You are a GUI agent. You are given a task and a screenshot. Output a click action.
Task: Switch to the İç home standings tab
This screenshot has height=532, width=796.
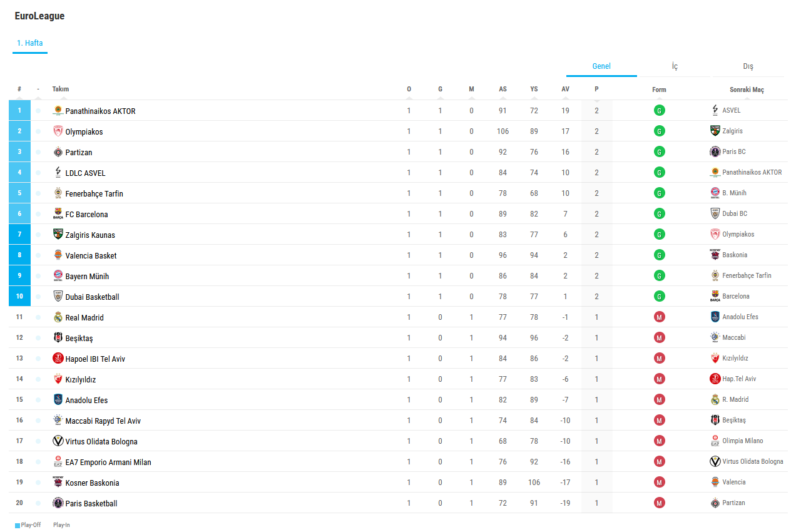pyautogui.click(x=675, y=66)
